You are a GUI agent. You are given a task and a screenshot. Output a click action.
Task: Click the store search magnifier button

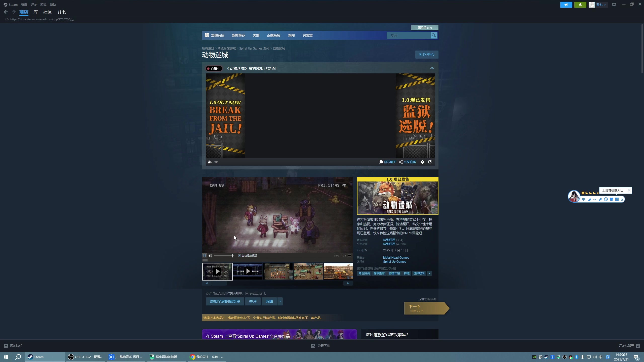coord(433,35)
